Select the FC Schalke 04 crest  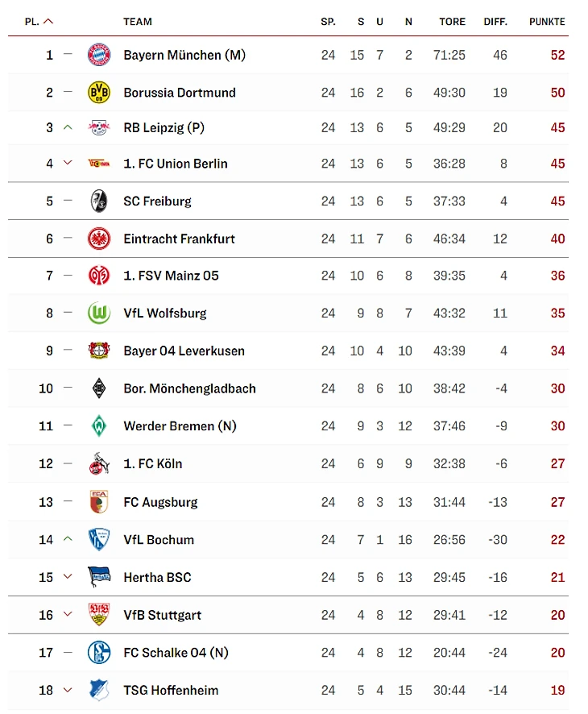(x=99, y=653)
